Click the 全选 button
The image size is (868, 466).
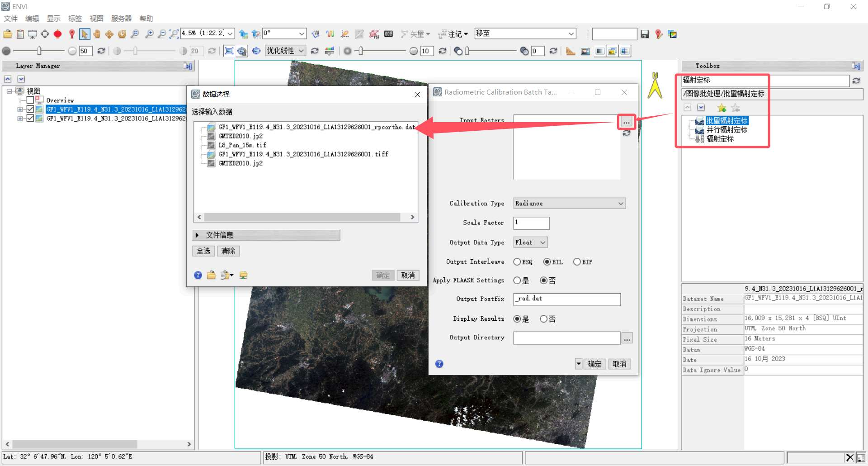pos(203,251)
